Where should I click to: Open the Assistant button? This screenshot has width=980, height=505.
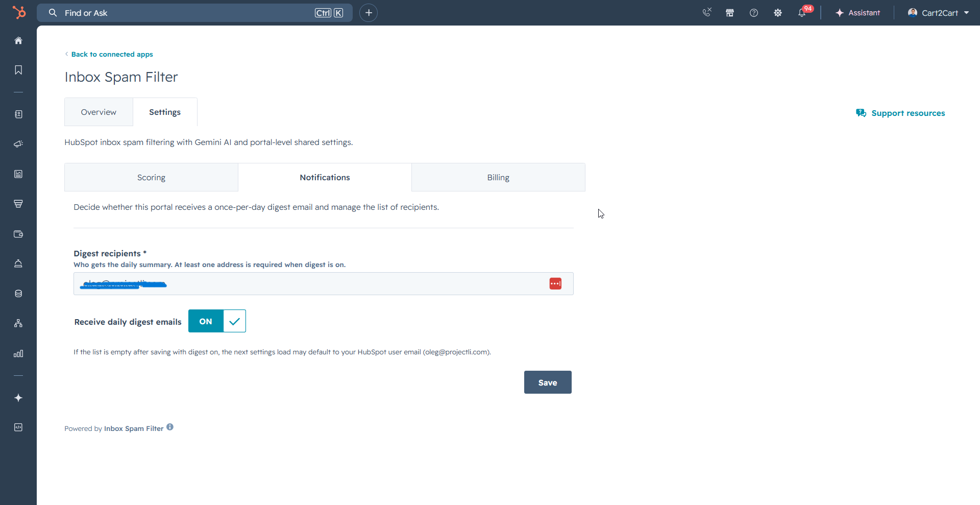click(x=857, y=13)
